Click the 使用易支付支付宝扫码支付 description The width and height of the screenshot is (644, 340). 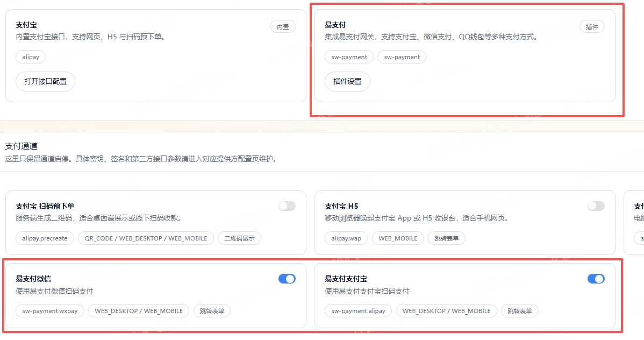pos(367,292)
